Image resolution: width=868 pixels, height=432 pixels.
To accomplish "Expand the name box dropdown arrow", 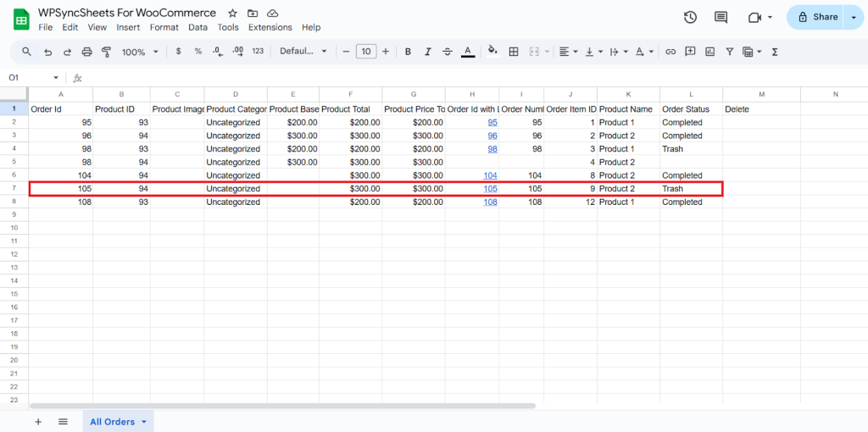I will (55, 78).
